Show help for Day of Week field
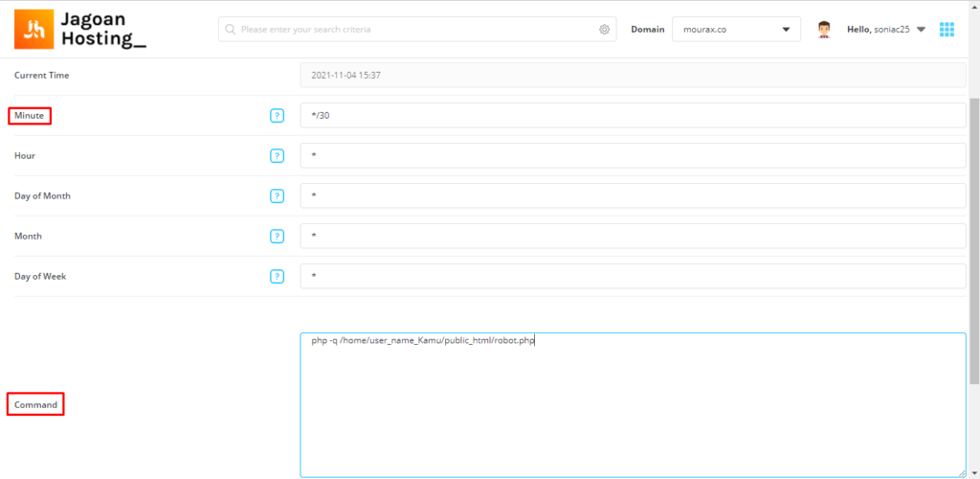The image size is (980, 479). (278, 277)
